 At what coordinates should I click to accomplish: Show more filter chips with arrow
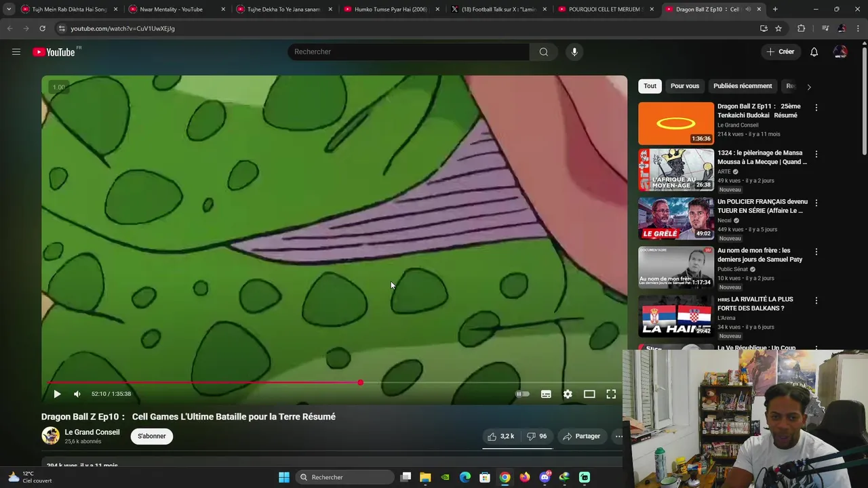[808, 87]
